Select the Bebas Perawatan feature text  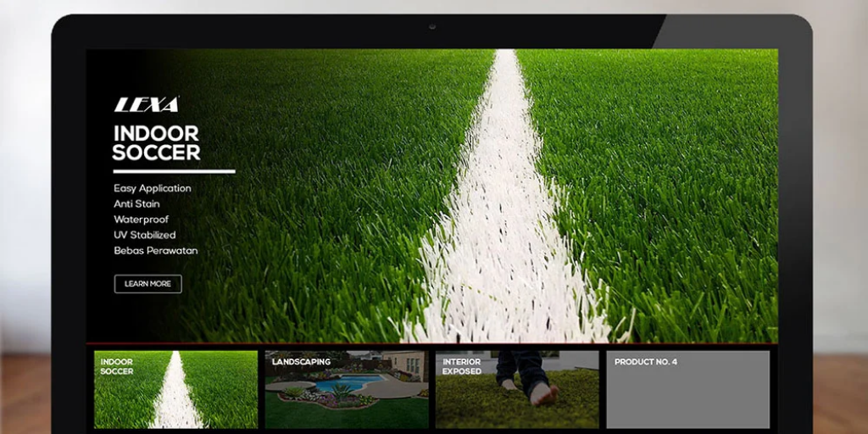point(156,251)
